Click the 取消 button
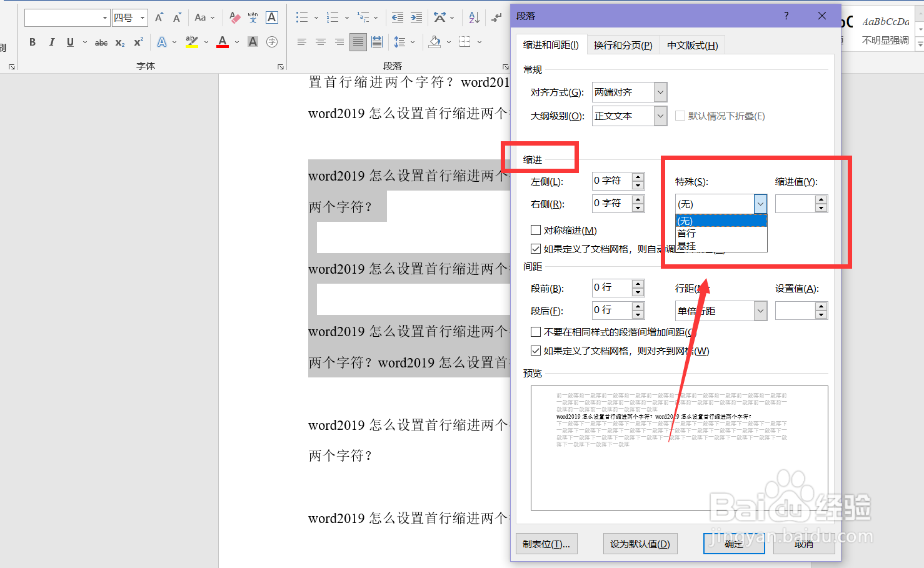 point(804,544)
